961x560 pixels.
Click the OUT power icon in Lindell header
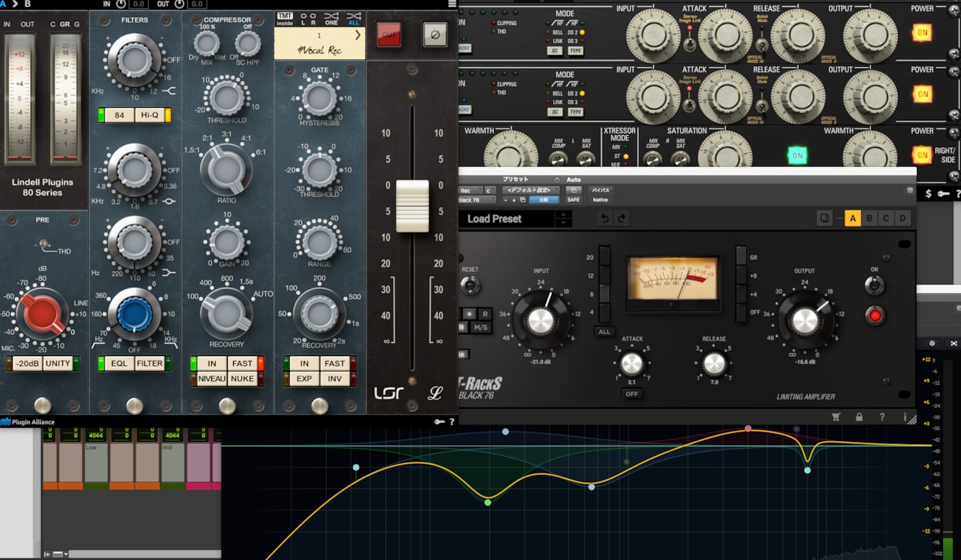(x=179, y=4)
